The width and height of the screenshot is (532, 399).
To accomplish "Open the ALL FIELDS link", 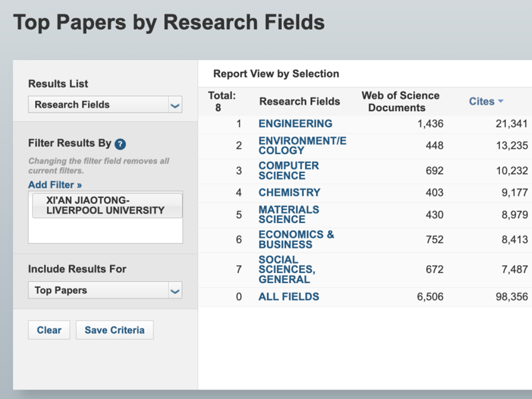I will 288,297.
